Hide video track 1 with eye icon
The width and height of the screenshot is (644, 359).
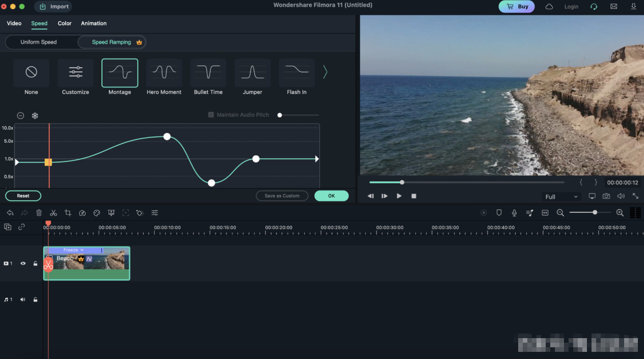point(23,264)
